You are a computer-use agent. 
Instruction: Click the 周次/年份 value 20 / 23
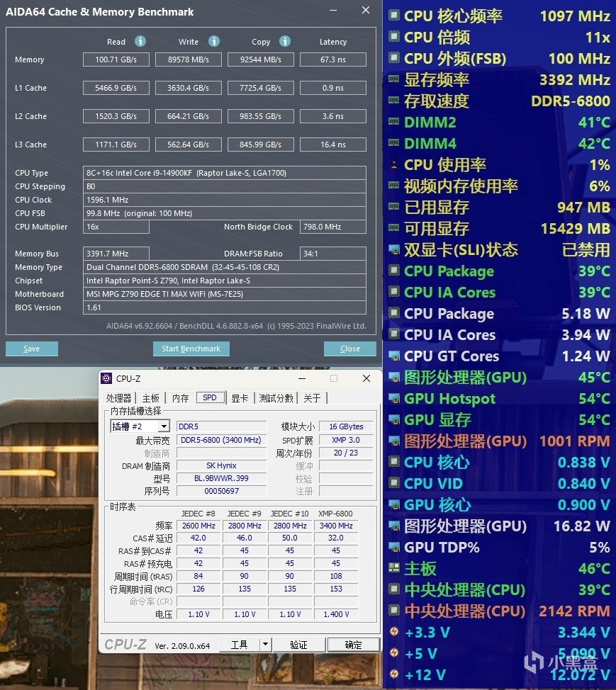pyautogui.click(x=346, y=453)
